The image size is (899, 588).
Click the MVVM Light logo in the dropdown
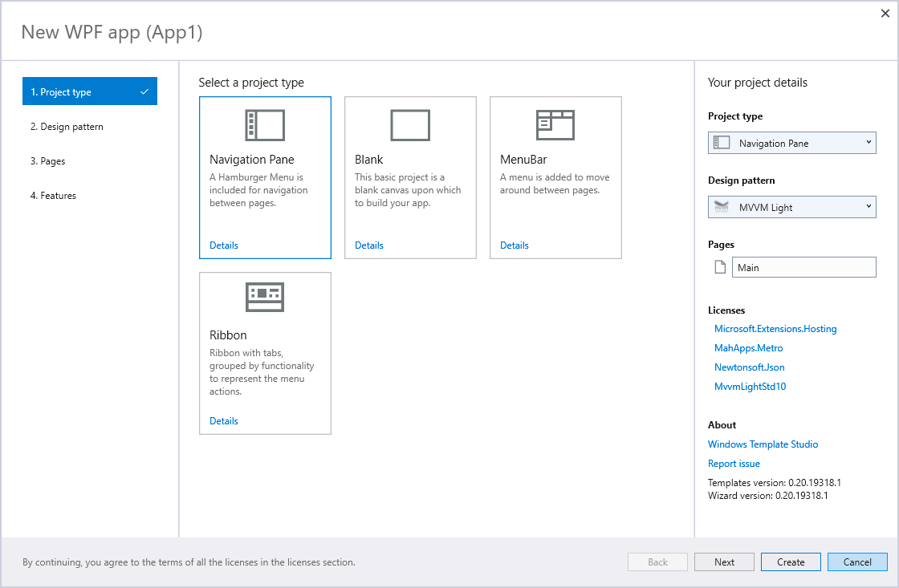click(x=722, y=207)
